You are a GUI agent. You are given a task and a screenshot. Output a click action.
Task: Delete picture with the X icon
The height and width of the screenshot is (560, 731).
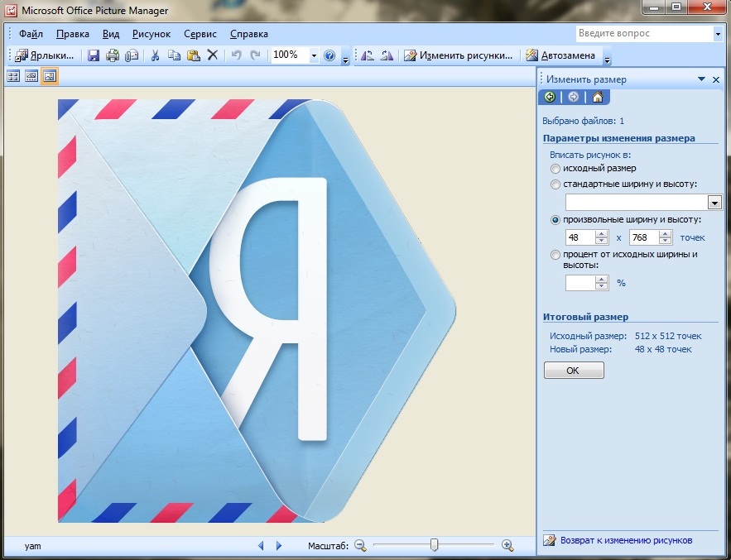click(213, 55)
